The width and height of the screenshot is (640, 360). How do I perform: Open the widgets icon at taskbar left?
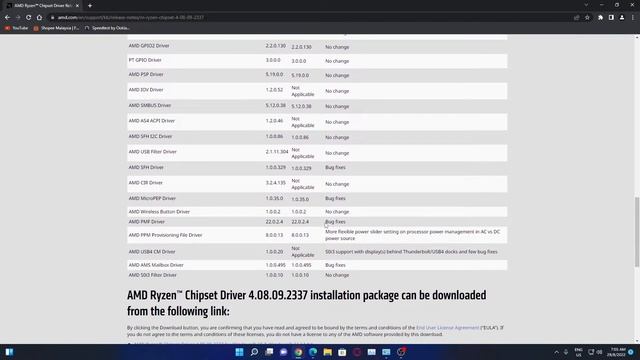coord(9,352)
